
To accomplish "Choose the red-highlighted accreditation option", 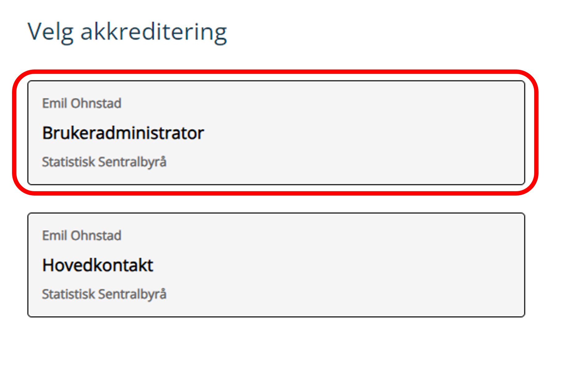I will [x=276, y=133].
